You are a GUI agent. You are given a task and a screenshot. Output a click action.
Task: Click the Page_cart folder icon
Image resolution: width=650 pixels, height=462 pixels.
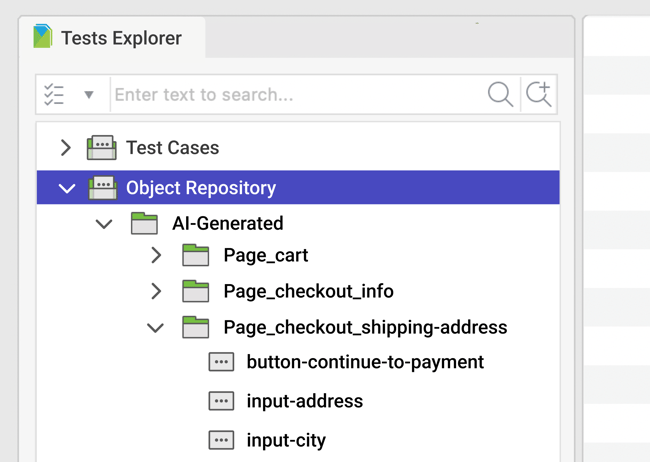[195, 255]
